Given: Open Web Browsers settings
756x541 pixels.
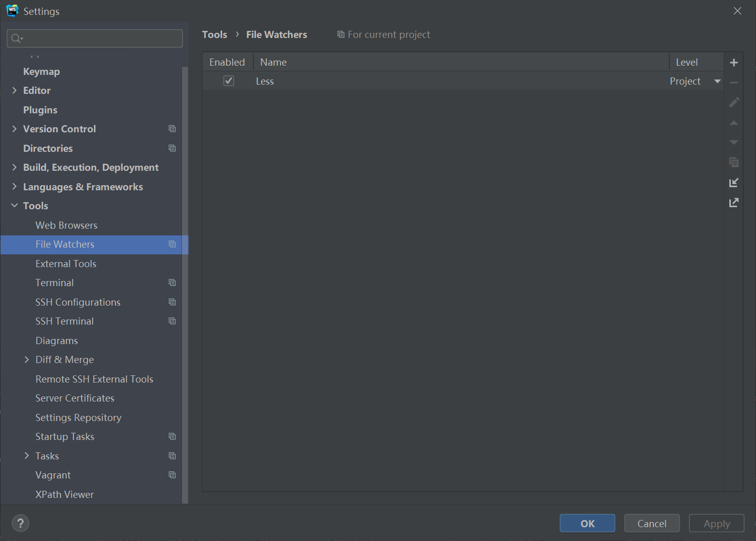Looking at the screenshot, I should (x=66, y=225).
